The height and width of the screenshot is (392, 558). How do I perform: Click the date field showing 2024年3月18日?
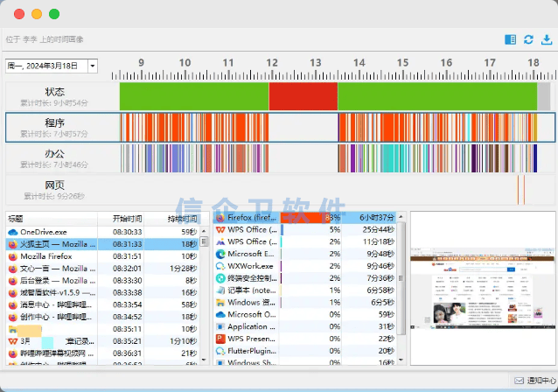pos(44,66)
